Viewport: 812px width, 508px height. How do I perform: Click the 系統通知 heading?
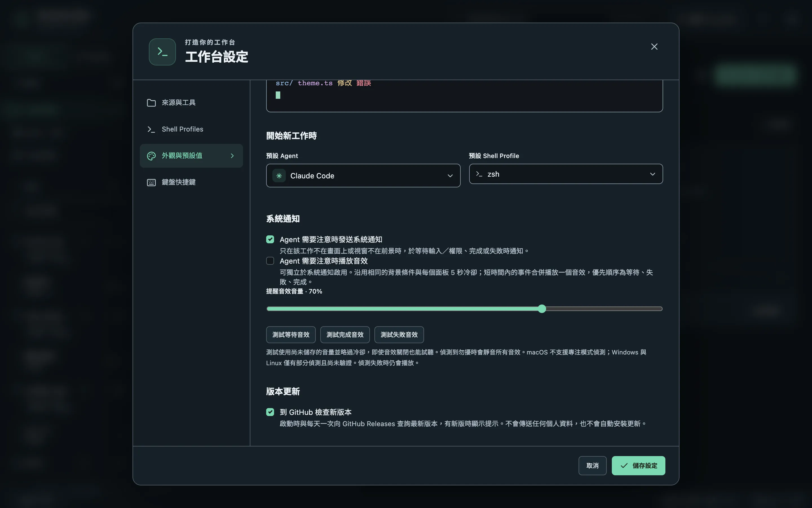[283, 219]
